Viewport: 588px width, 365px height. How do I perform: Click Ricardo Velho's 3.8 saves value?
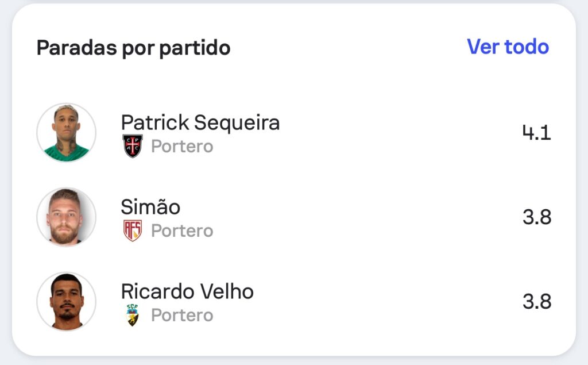point(537,302)
